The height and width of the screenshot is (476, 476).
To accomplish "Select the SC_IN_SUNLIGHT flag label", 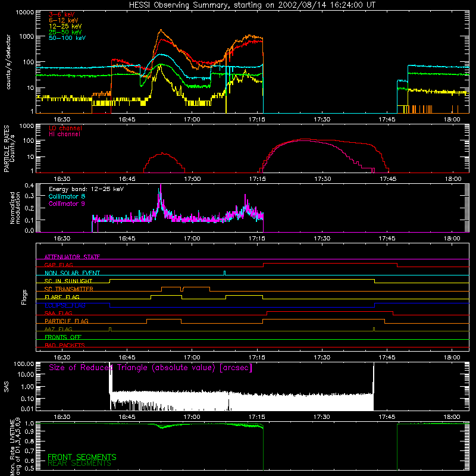I will click(68, 281).
